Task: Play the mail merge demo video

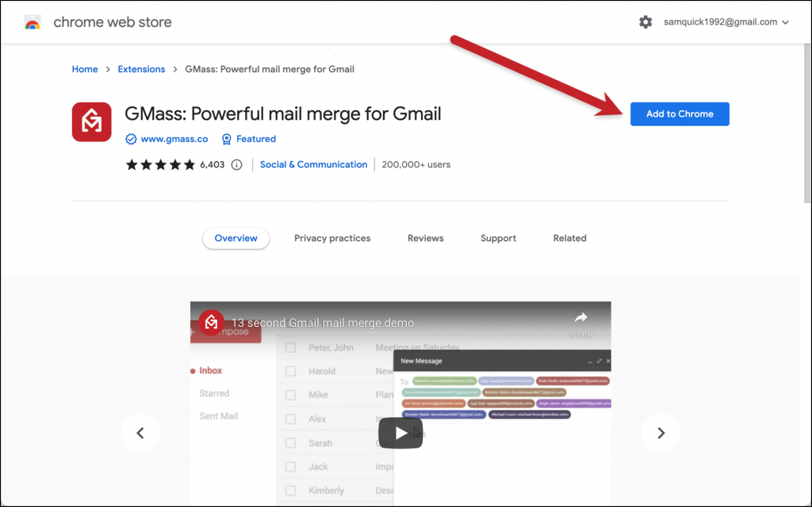Action: (400, 433)
